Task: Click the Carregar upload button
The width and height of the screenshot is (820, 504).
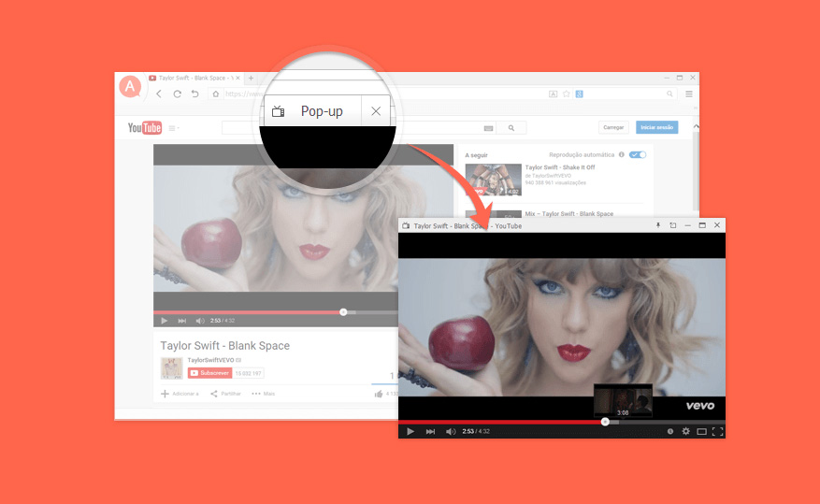Action: [613, 127]
